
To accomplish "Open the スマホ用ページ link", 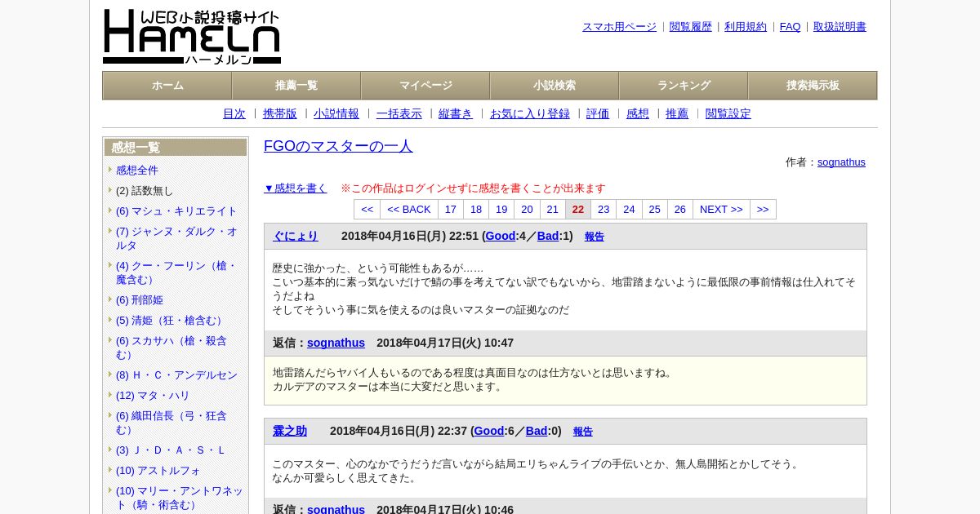I will coord(619,27).
